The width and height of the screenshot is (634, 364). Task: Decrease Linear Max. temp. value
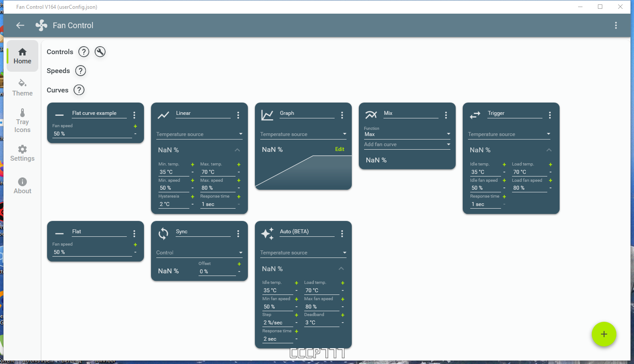239,172
